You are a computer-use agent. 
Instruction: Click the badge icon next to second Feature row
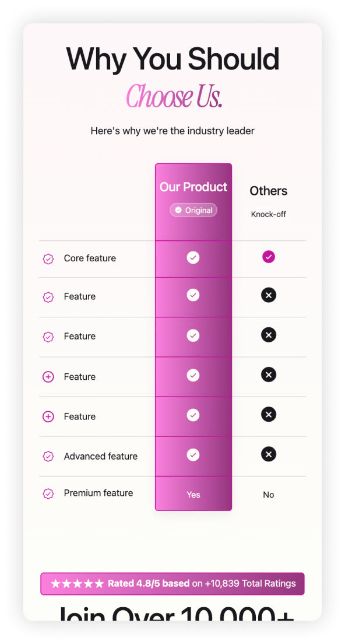tap(48, 297)
